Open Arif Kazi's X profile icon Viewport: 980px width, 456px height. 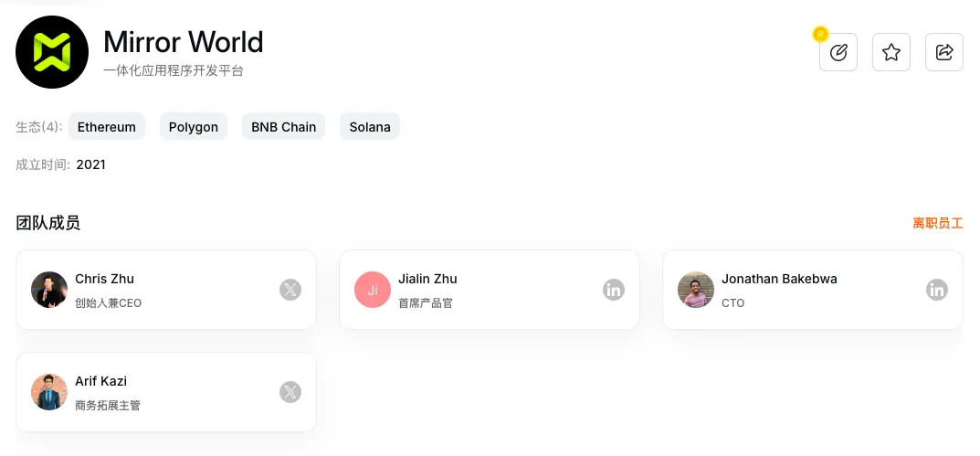pyautogui.click(x=290, y=392)
